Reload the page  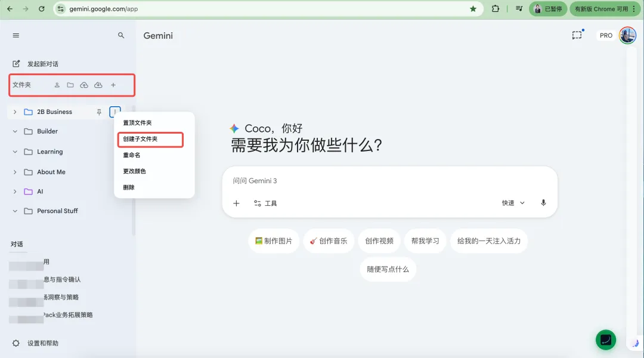(x=42, y=8)
